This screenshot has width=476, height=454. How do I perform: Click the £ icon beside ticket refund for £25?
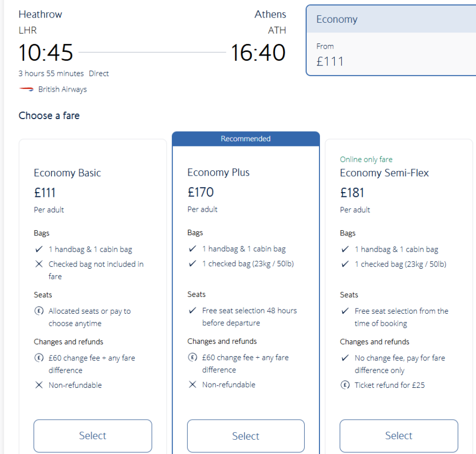tap(345, 385)
